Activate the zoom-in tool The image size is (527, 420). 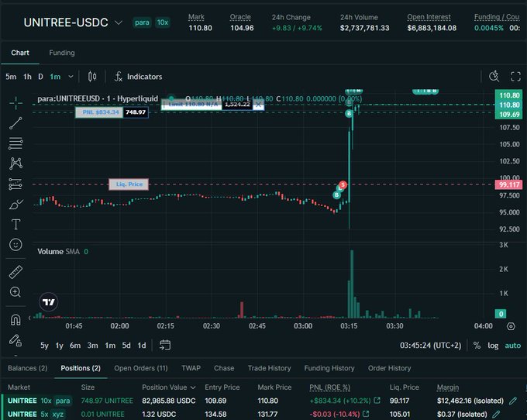coord(15,292)
